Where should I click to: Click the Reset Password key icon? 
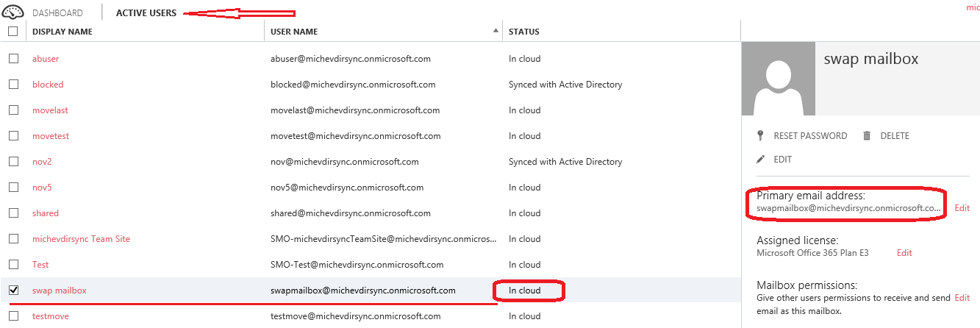(761, 136)
